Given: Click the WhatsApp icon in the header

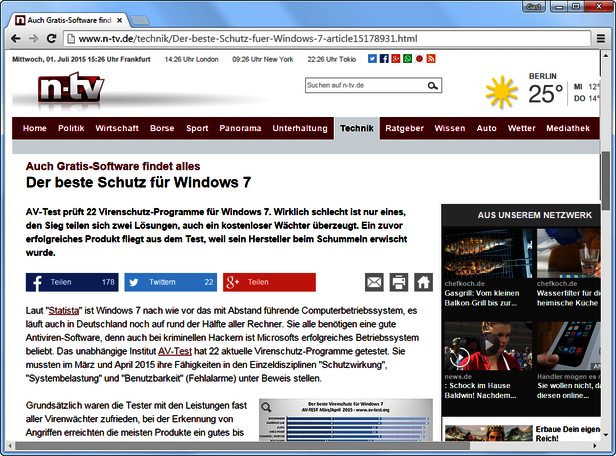Looking at the screenshot, I should click(x=407, y=59).
